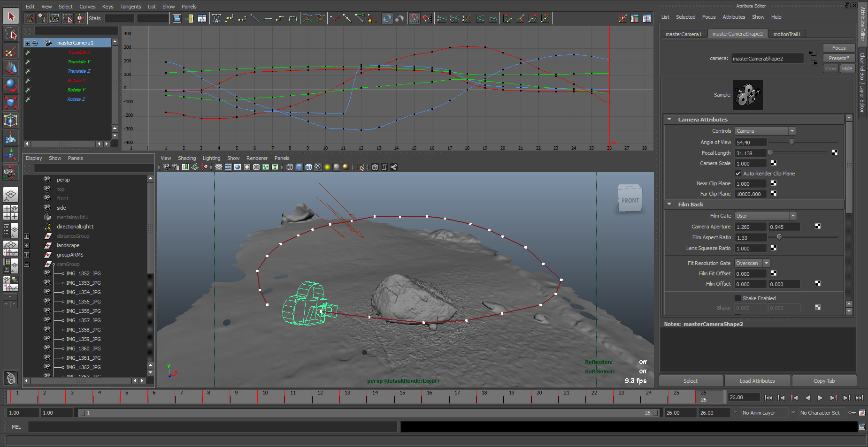
Task: Open the Tangents menu in Graph Editor
Action: pos(131,7)
